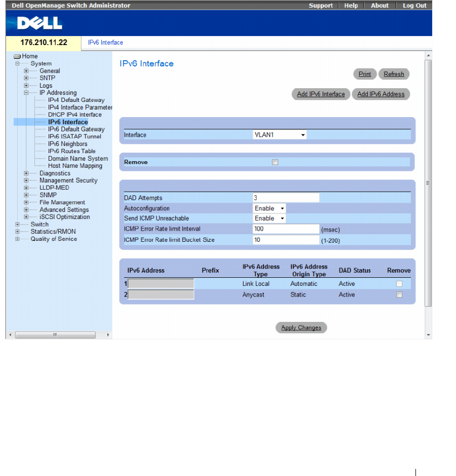This screenshot has height=476, width=456.
Task: Select IPv6 ISATAP Tunnel in tree
Action: tap(74, 136)
